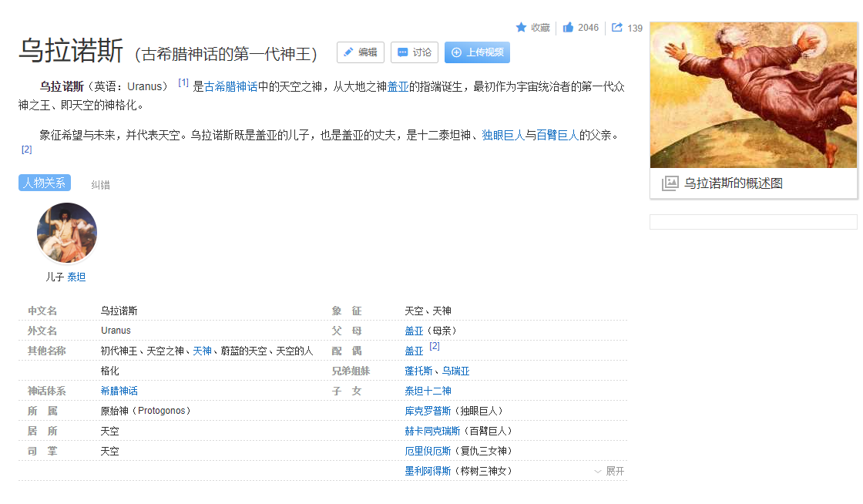The width and height of the screenshot is (863, 504).
Task: Click the like count 2046
Action: pyautogui.click(x=588, y=28)
